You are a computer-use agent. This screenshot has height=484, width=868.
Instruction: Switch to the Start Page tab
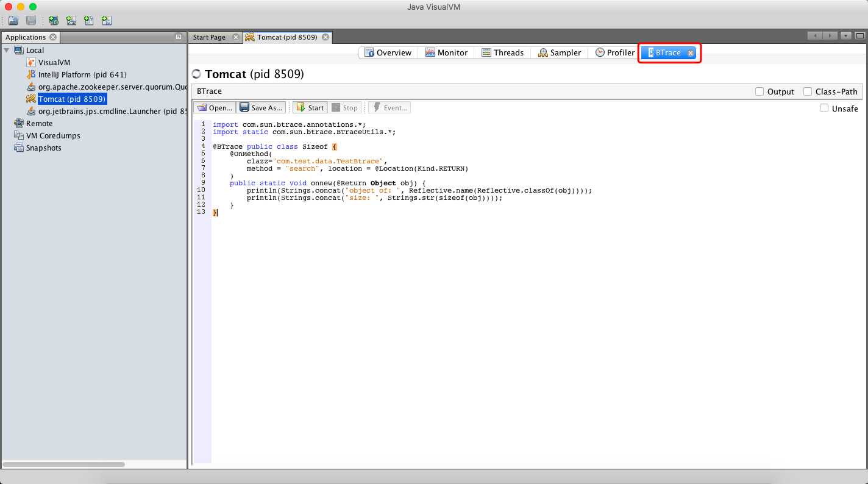(209, 37)
